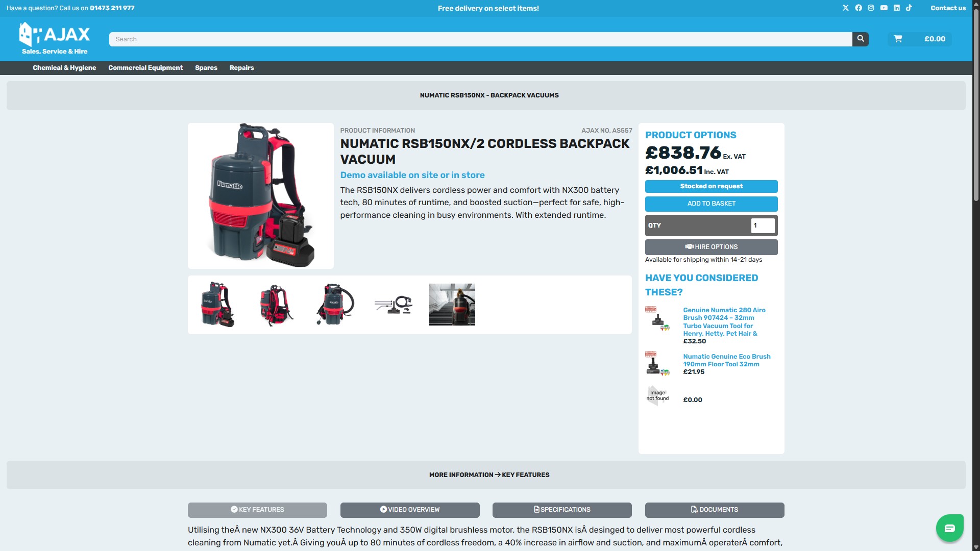Call number 01473 211 977 link
This screenshot has width=980, height=551.
pyautogui.click(x=112, y=8)
